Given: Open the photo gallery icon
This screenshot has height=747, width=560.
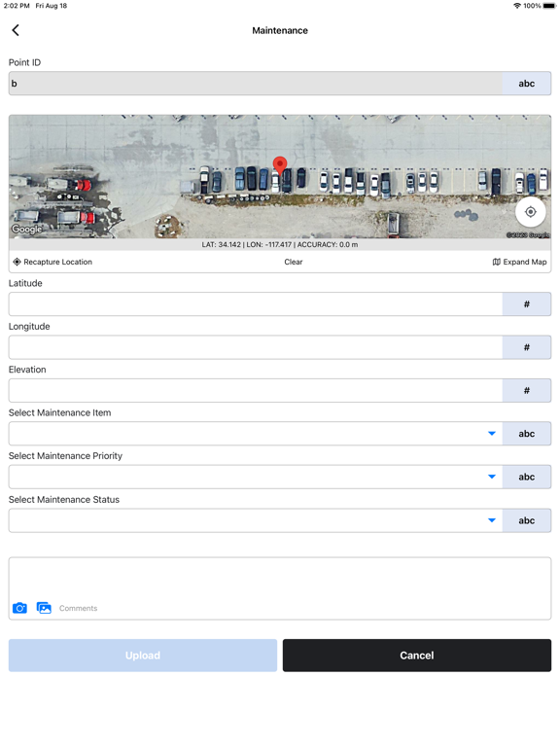Looking at the screenshot, I should pyautogui.click(x=44, y=608).
